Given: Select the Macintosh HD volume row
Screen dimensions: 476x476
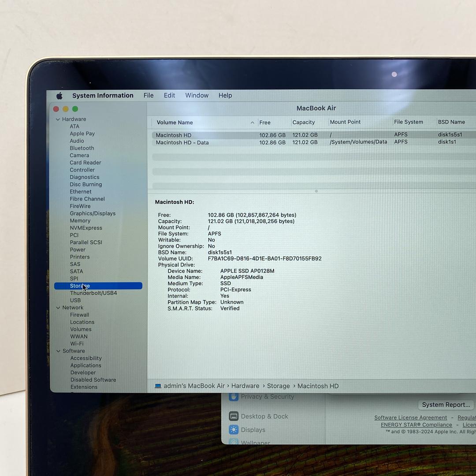Looking at the screenshot, I should tap(314, 135).
